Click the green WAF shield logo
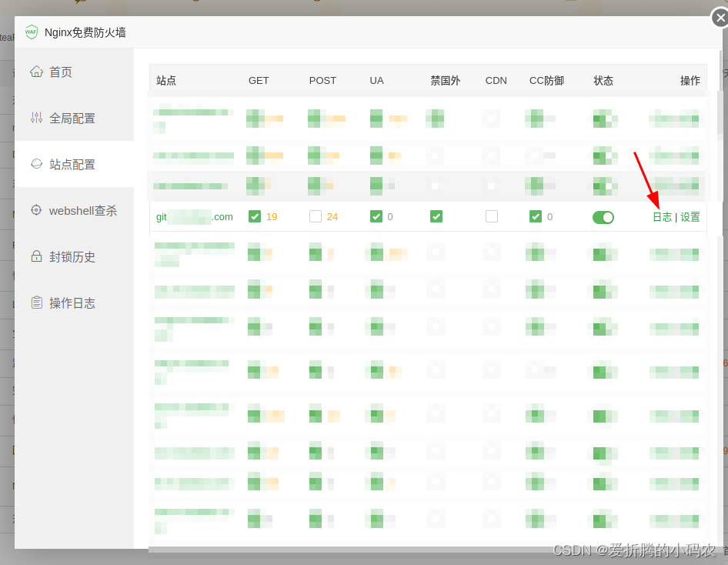Image resolution: width=728 pixels, height=565 pixels. coord(32,32)
